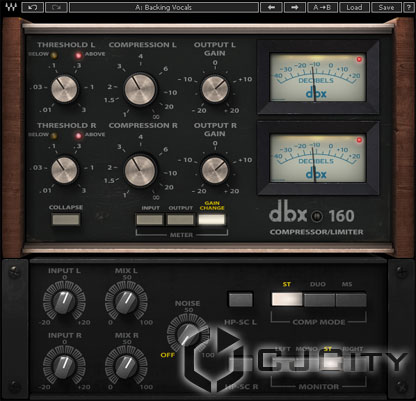
Task: Click the Mix L knob
Action: 126,302
